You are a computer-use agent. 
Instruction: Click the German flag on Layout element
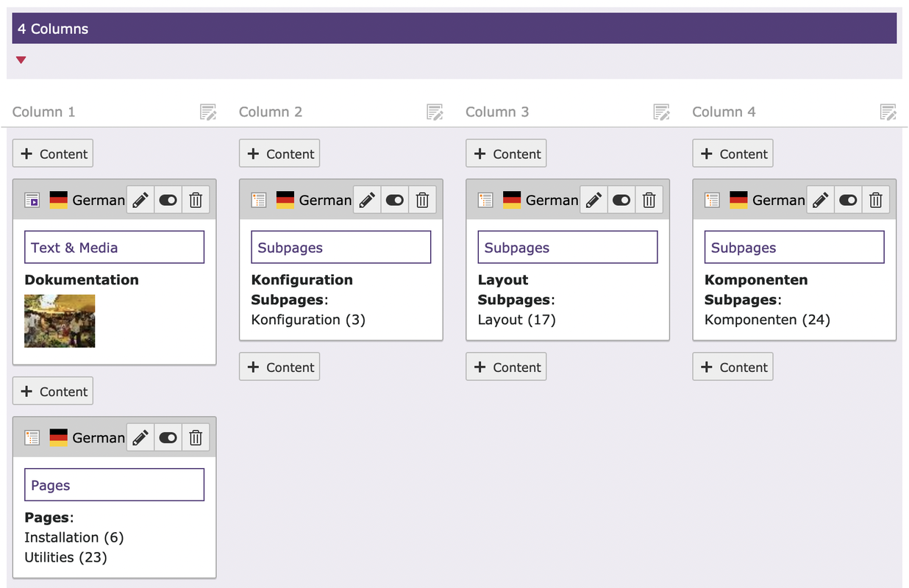[512, 200]
